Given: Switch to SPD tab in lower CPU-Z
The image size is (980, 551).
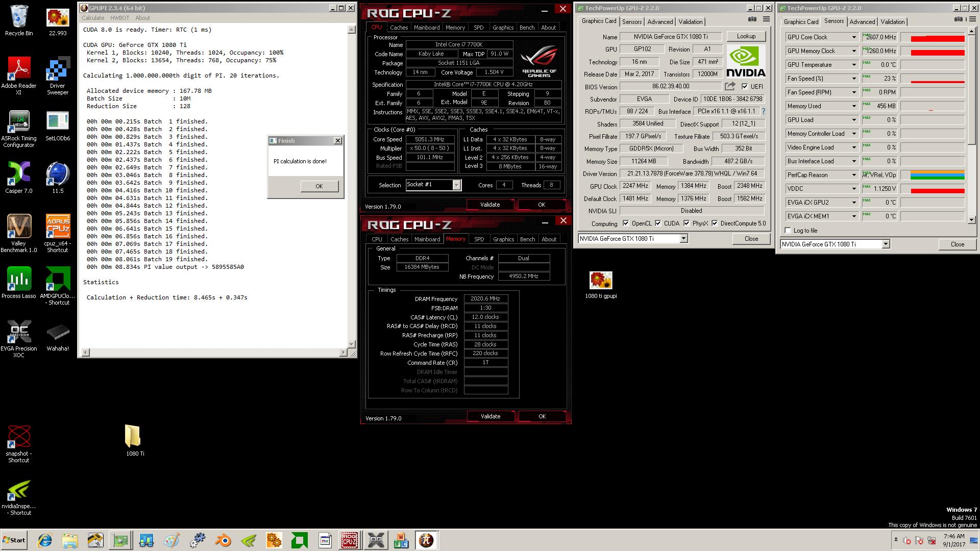Looking at the screenshot, I should pos(479,239).
